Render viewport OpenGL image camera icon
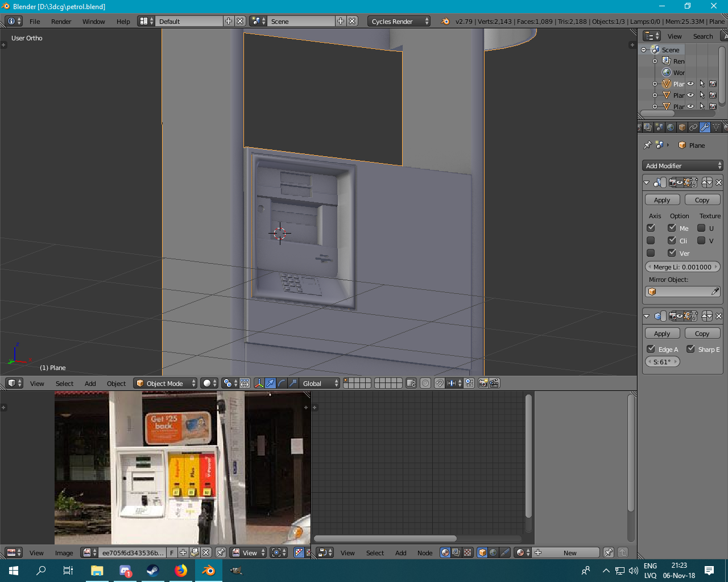This screenshot has width=728, height=582. (x=483, y=383)
